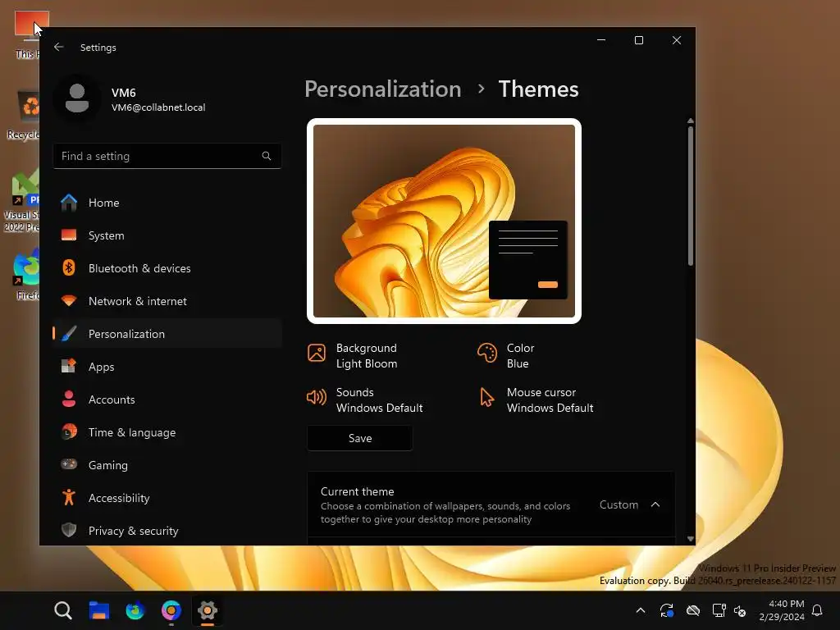Viewport: 840px width, 630px height.
Task: Click the Bluetooth & devices icon
Action: [x=69, y=268]
